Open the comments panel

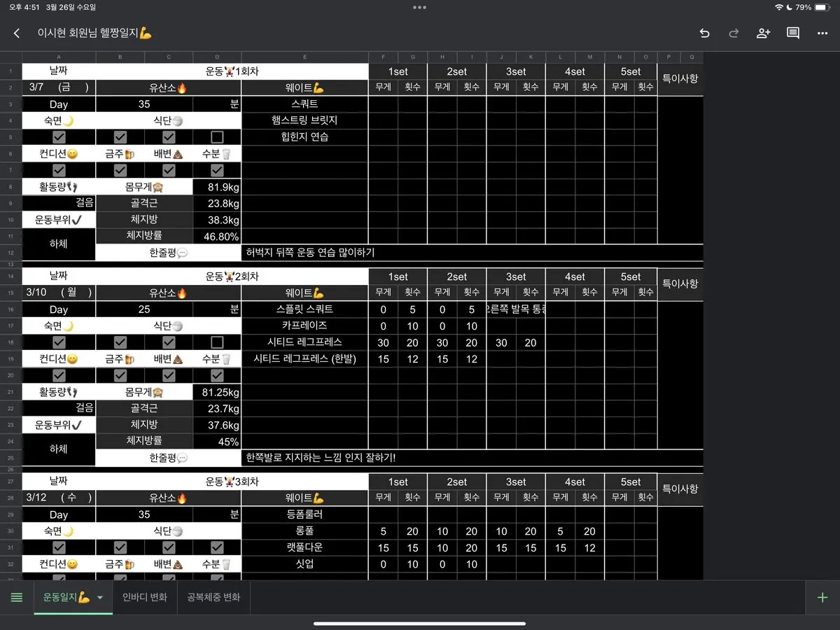pos(792,33)
